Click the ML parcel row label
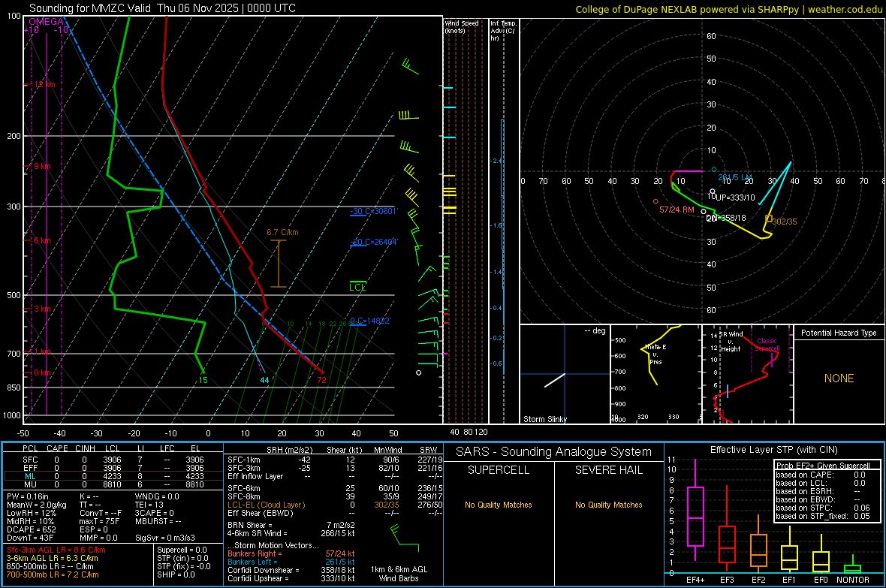 click(30, 476)
